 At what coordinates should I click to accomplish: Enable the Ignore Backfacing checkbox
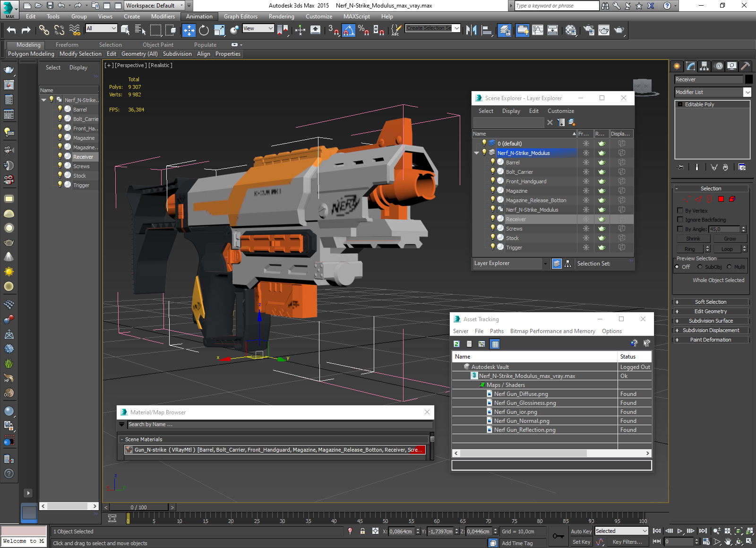pos(680,220)
